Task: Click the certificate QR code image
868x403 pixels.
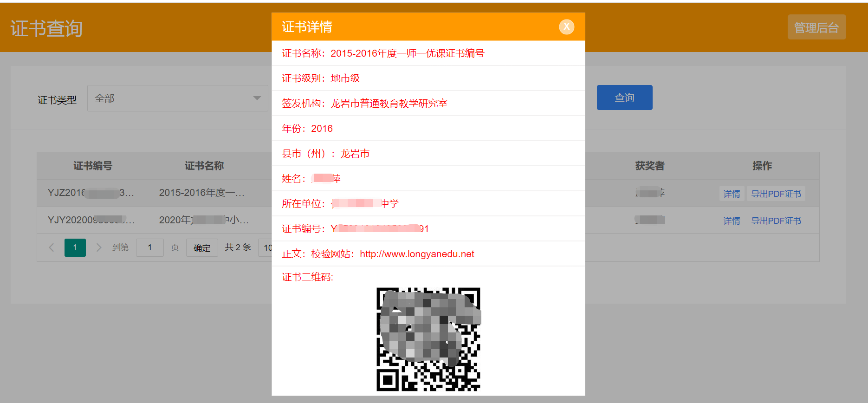Action: pos(428,339)
